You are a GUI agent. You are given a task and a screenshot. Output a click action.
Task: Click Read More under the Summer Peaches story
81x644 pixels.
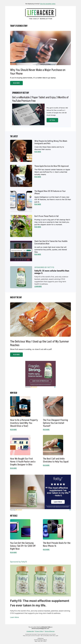click(16, 354)
